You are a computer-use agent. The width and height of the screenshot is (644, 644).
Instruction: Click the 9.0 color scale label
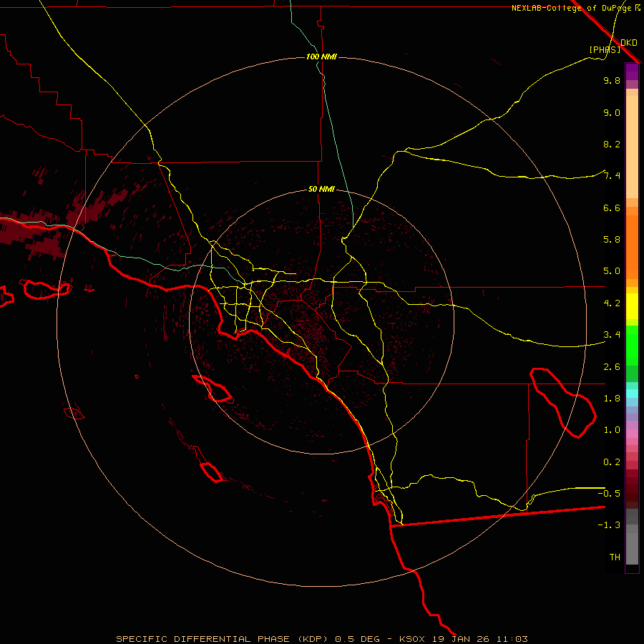point(612,112)
